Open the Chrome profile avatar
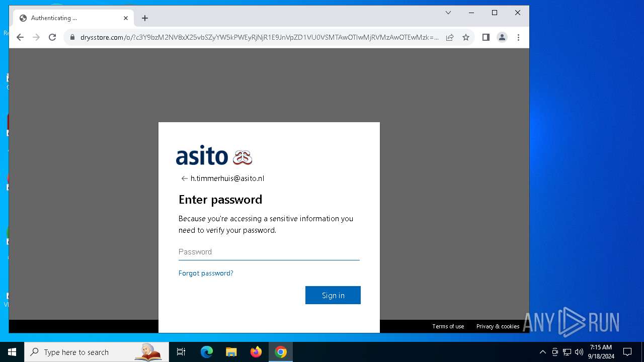The image size is (644, 362). point(502,37)
